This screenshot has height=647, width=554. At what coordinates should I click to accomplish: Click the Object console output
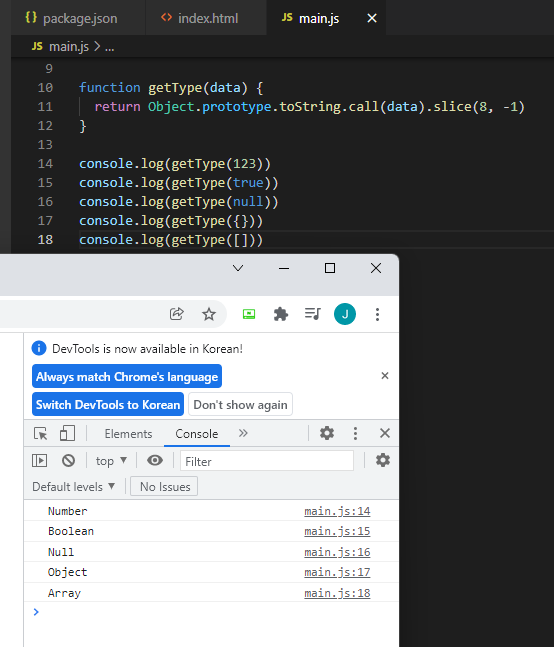tap(68, 572)
